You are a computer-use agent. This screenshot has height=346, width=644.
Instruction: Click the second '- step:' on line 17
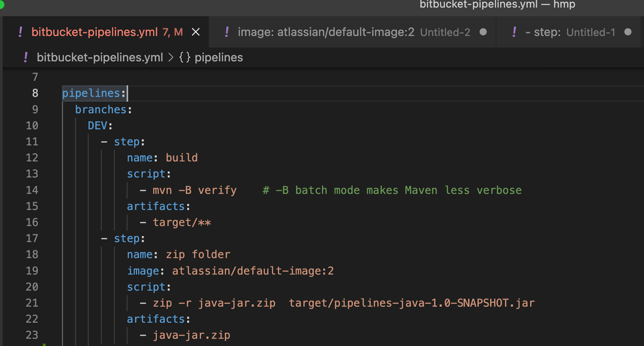(x=122, y=238)
